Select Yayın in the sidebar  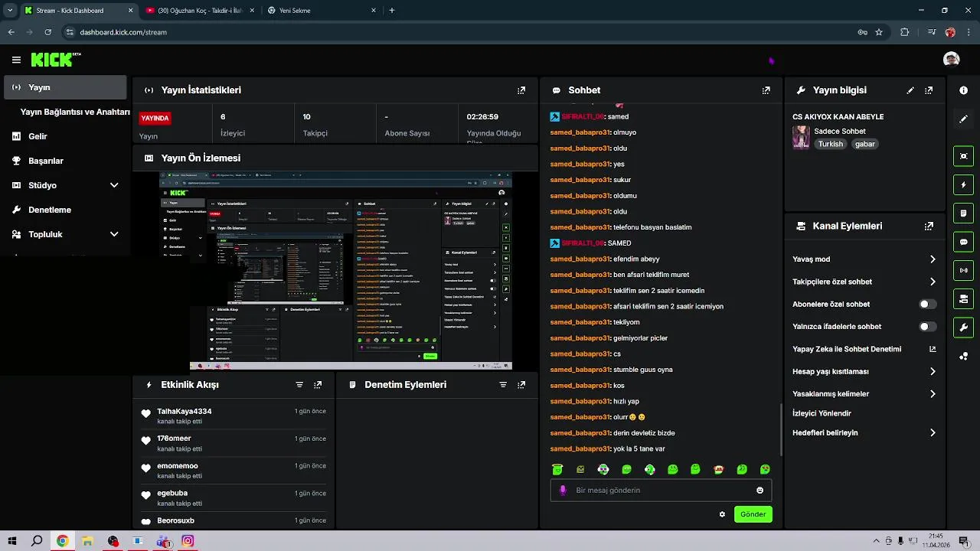65,87
